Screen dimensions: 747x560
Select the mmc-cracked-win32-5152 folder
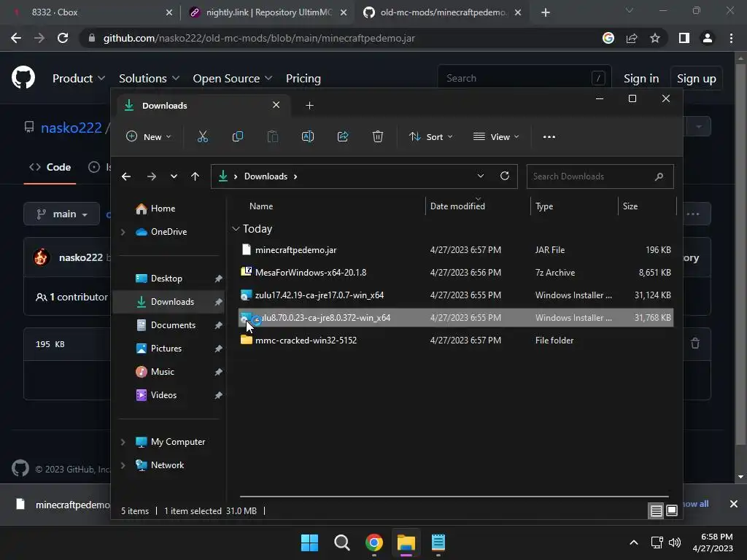455,341
